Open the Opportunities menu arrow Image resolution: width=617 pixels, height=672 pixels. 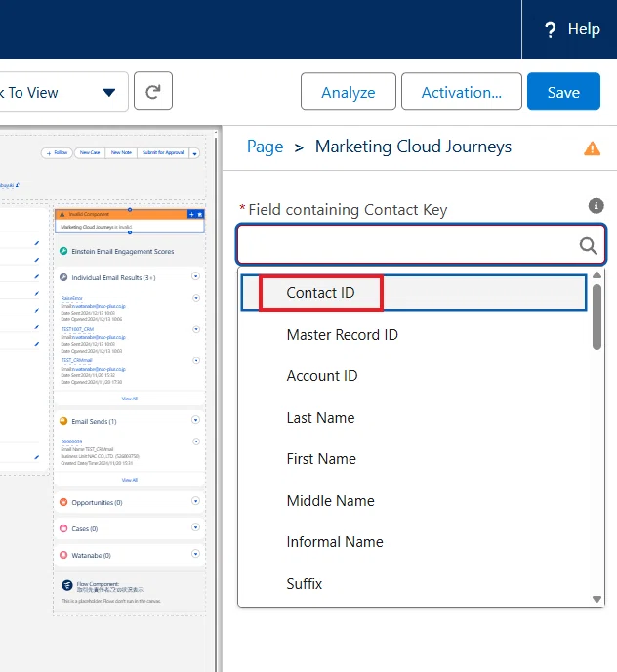[196, 500]
